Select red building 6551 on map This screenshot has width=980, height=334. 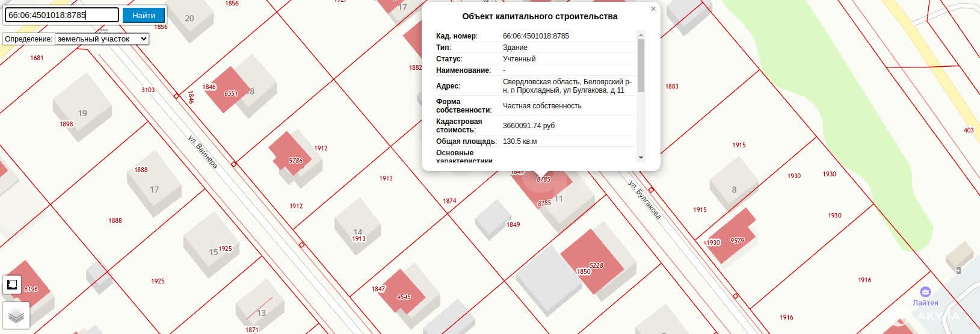point(226,89)
